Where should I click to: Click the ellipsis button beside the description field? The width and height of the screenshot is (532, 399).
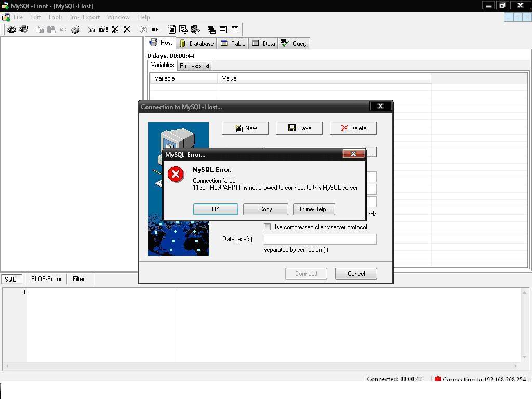(371, 153)
